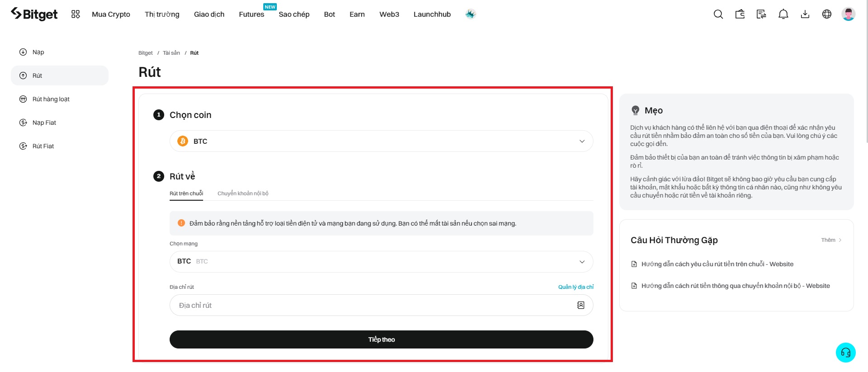Open the Mua Crypto menu
This screenshot has height=372, width=868.
[x=111, y=14]
